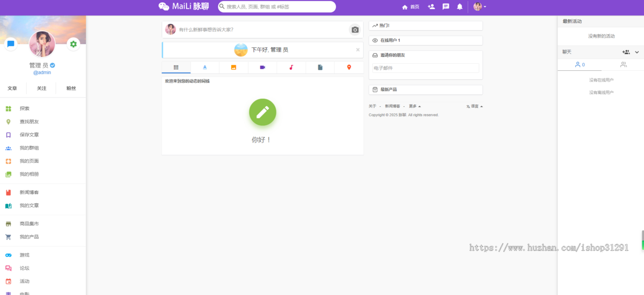Viewport: 644px width, 295px height.
Task: Click the blue chat bubble on profile cover
Action: click(x=11, y=45)
